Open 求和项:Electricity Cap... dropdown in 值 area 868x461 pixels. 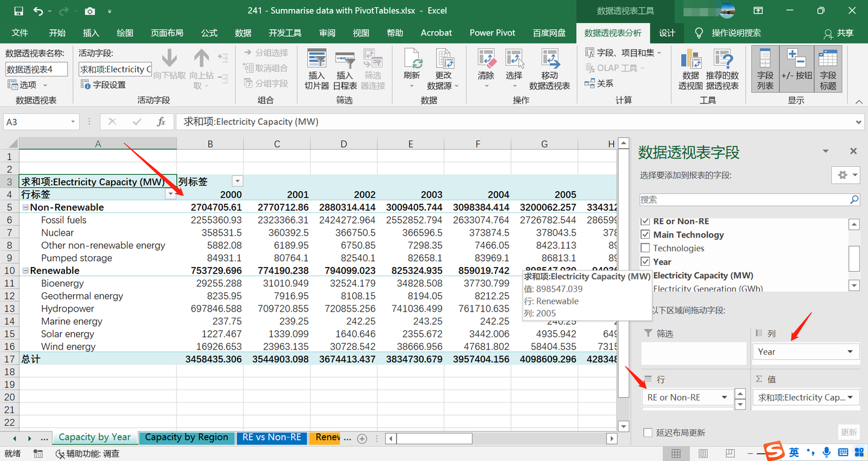851,397
